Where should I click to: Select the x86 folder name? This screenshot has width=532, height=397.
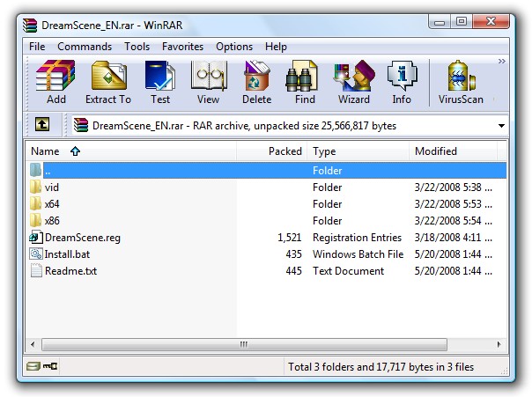(52, 221)
